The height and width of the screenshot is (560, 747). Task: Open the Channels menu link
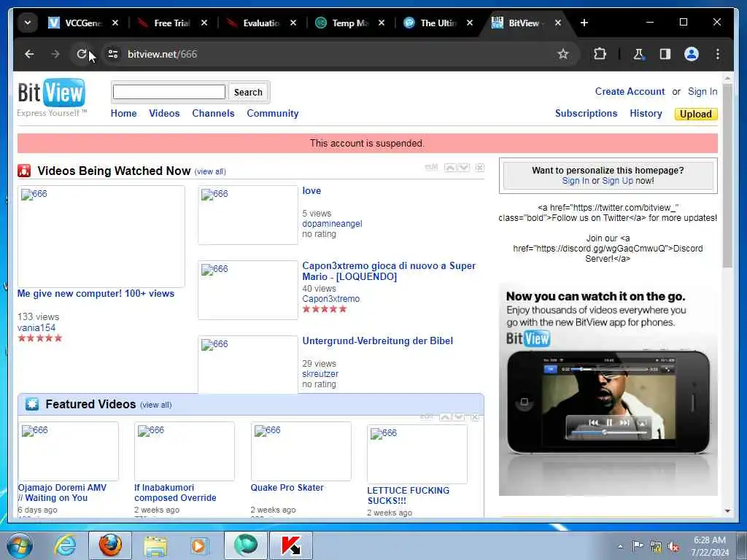(213, 113)
